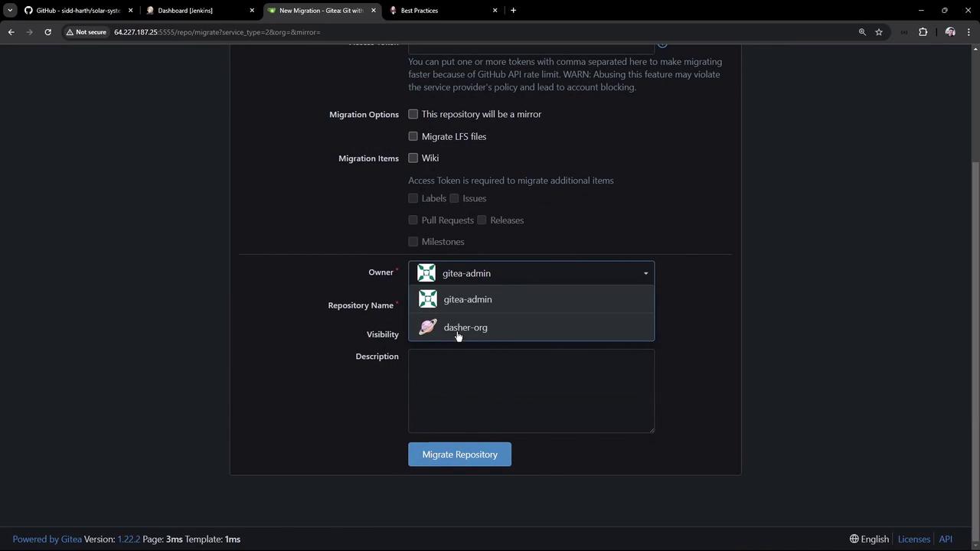Screen dimensions: 980x551
Task: Click inside the Description text area
Action: (x=531, y=391)
